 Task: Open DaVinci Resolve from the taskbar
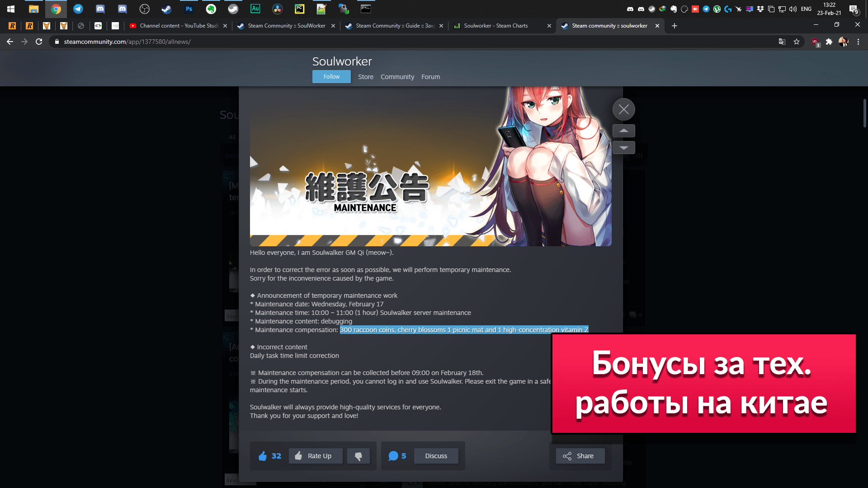[x=278, y=9]
